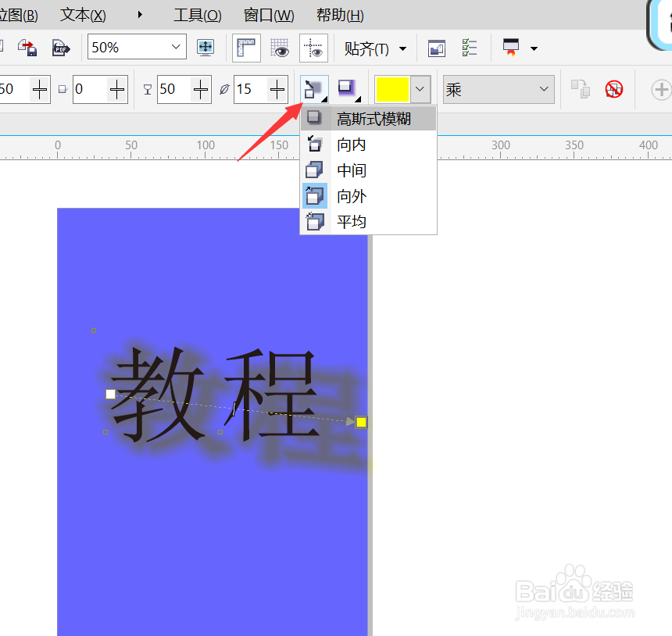This screenshot has height=636, width=672.
Task: Open the 文本(X) menu
Action: (x=83, y=16)
